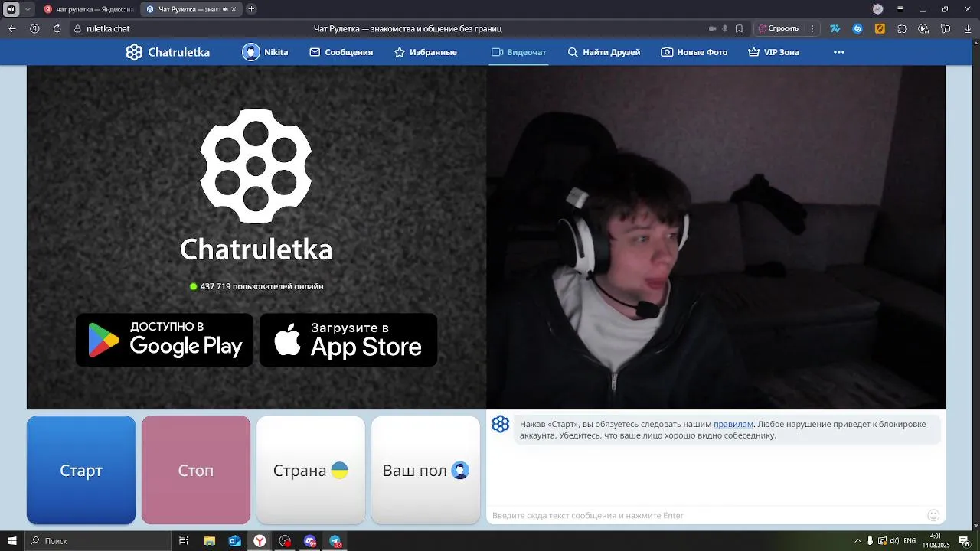Click the Старт button
Viewport: 980px width, 551px height.
tap(81, 470)
